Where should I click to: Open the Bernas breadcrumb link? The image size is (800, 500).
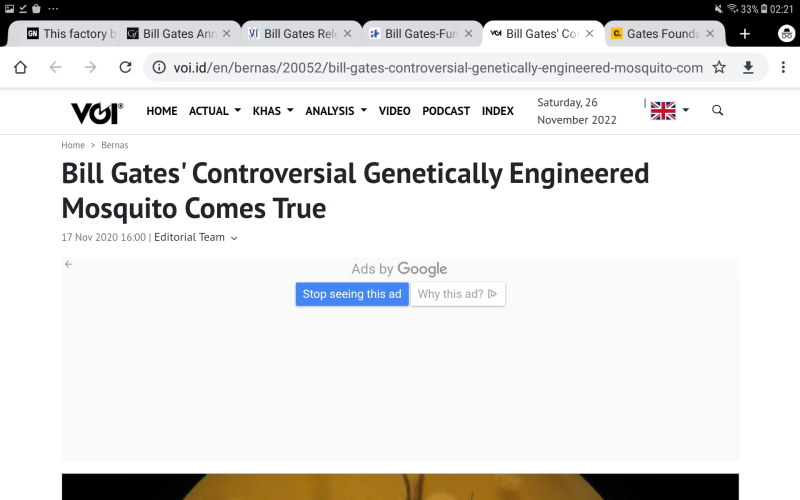coord(115,145)
